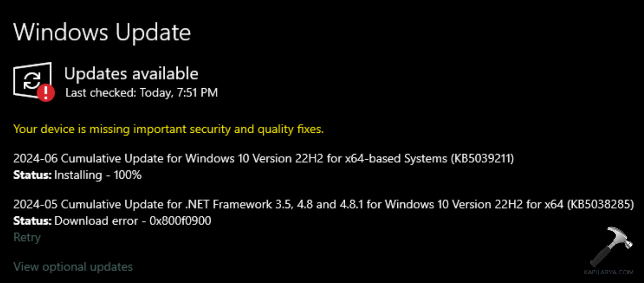644x283 pixels.
Task: Click the yellow missing security fixes warning
Action: pos(168,129)
